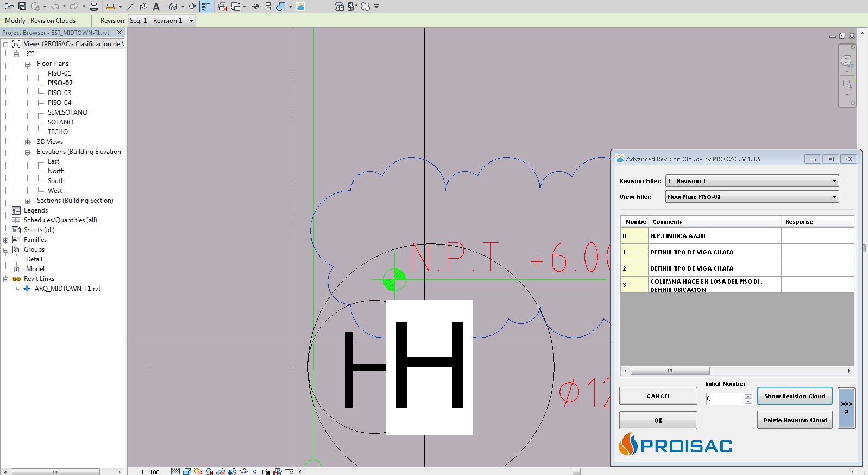
Task: Open the Revision Filter dropdown
Action: coord(752,181)
